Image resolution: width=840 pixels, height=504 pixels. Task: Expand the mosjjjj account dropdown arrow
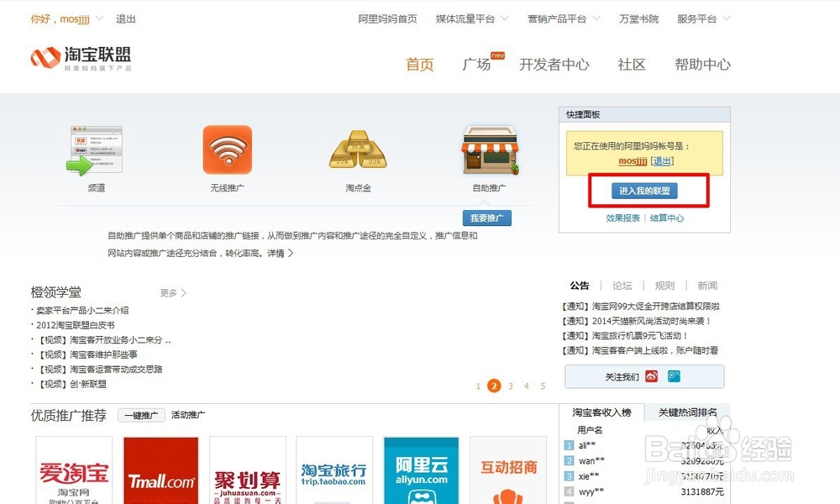coord(99,18)
